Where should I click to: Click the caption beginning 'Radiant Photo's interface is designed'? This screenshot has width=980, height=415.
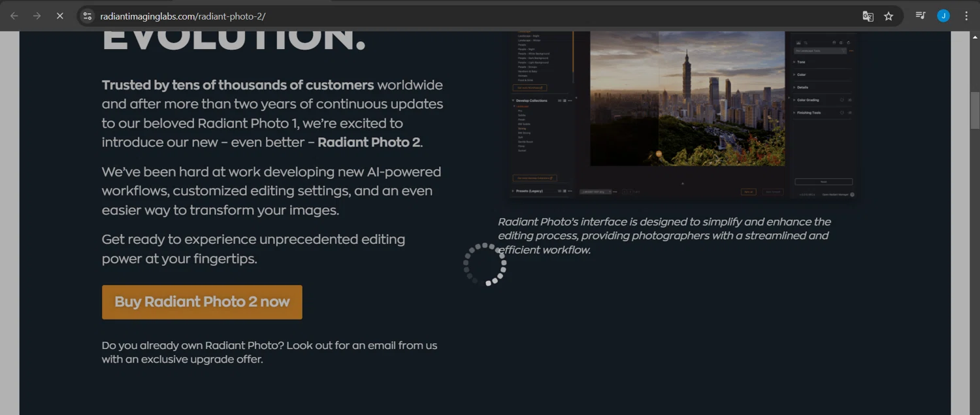point(664,235)
